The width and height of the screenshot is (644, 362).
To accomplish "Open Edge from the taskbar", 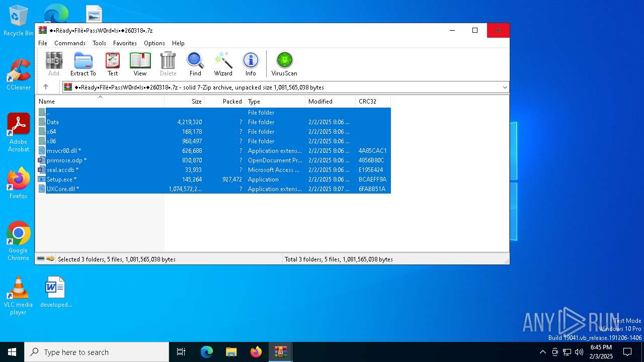I will [x=207, y=352].
